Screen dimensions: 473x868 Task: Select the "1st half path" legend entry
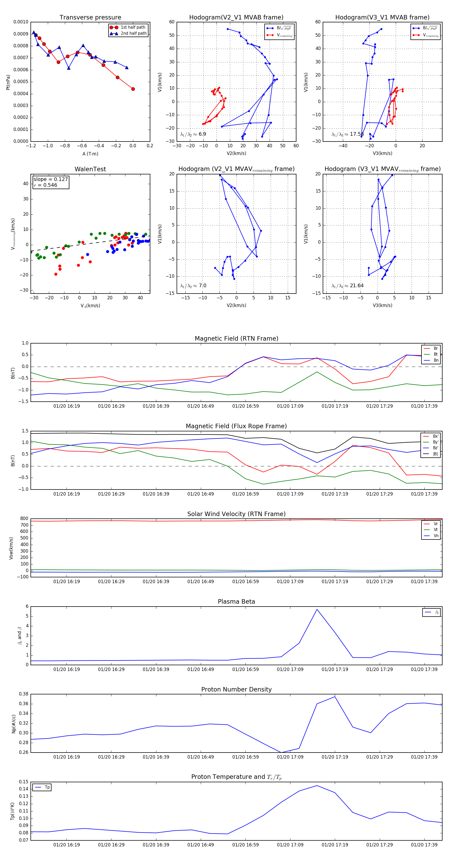click(x=128, y=27)
